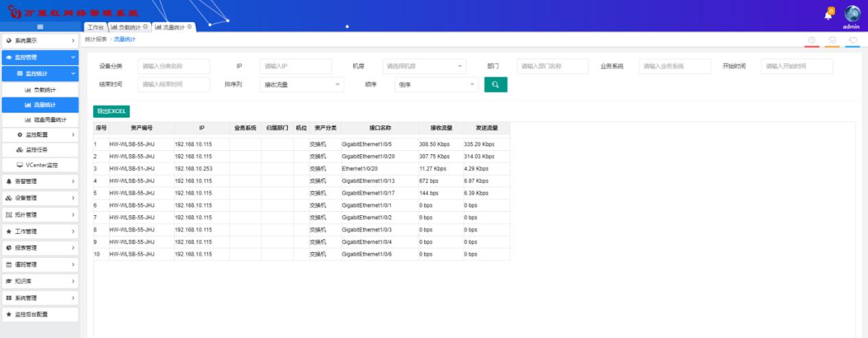Click the icon beside 监控任务

pos(20,149)
